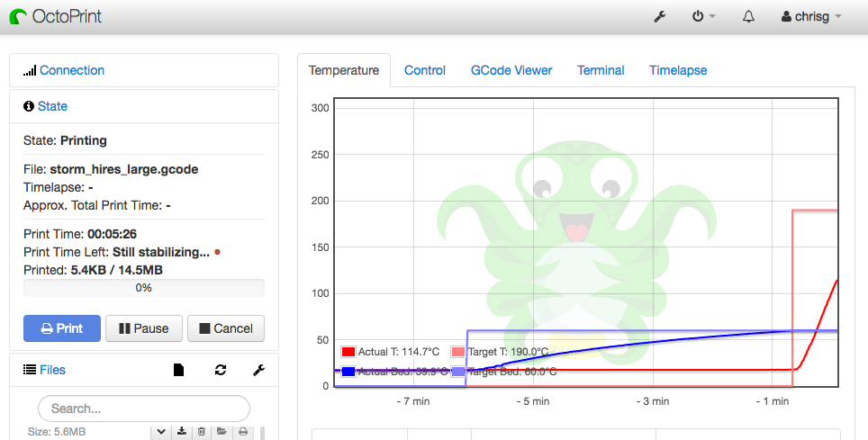868x440 pixels.
Task: Cancel the current print
Action: (226, 328)
